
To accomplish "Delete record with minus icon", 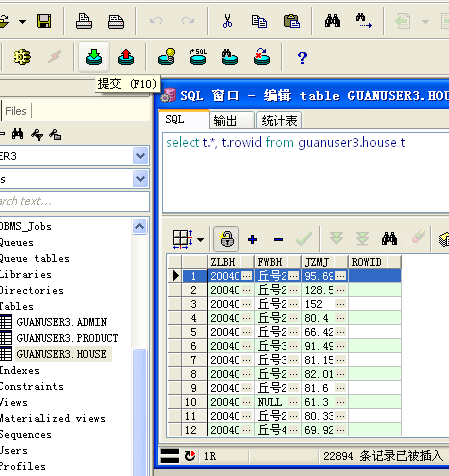I will (x=278, y=239).
